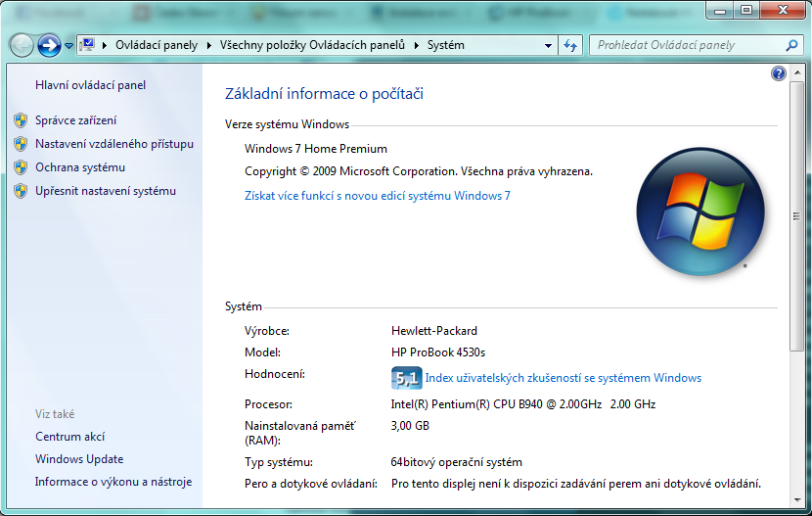
Task: Click shield icon beside Ochrana systému
Action: [21, 167]
